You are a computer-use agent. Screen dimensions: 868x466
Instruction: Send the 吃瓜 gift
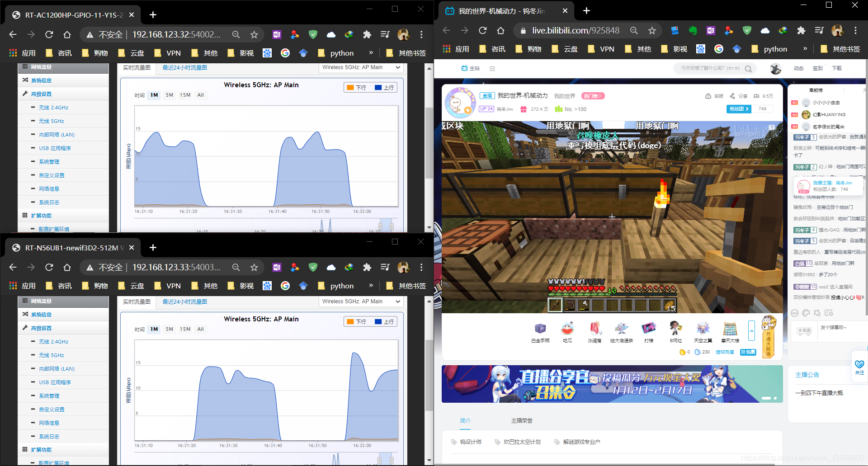tap(567, 333)
